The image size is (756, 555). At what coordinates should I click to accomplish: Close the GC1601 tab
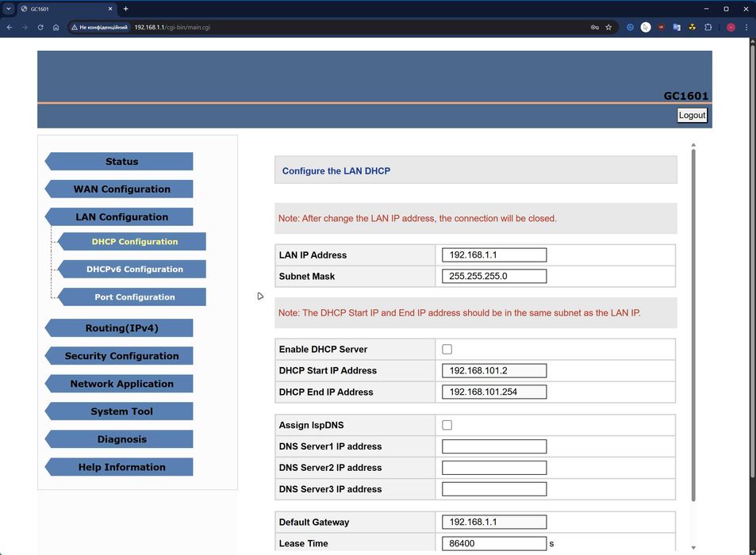[x=110, y=9]
